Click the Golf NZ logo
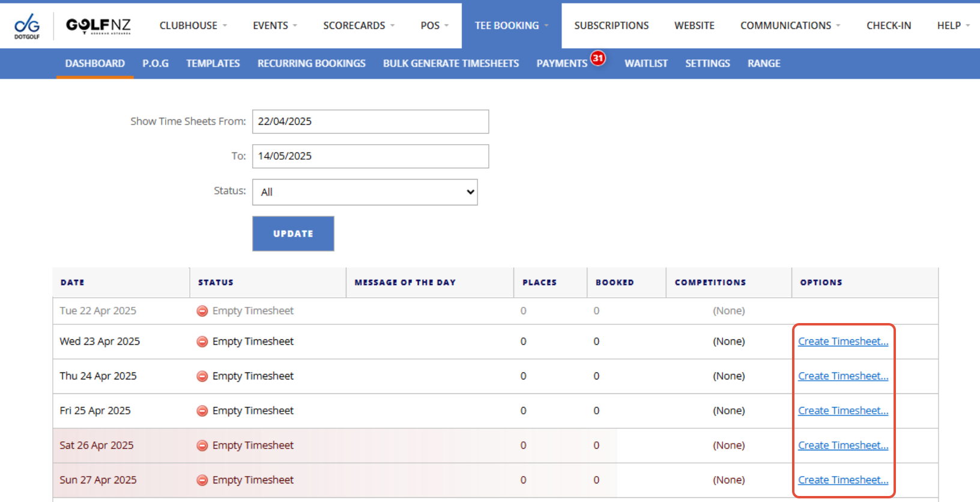This screenshot has height=502, width=980. click(98, 26)
